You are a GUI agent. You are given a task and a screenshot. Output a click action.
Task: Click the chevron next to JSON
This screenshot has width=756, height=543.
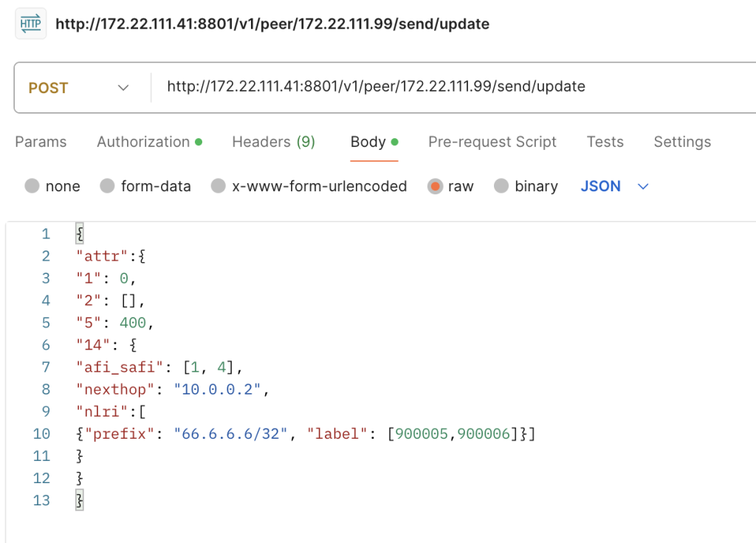[x=642, y=187]
